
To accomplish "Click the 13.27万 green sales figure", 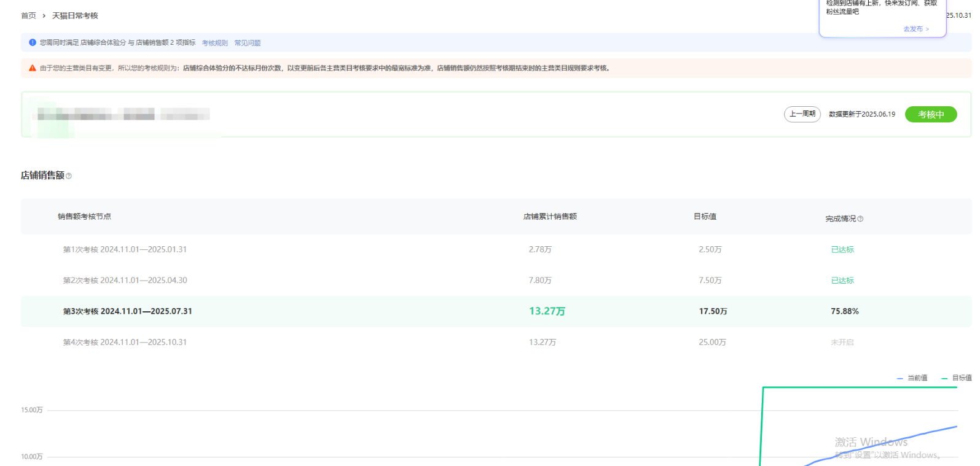I will (547, 311).
